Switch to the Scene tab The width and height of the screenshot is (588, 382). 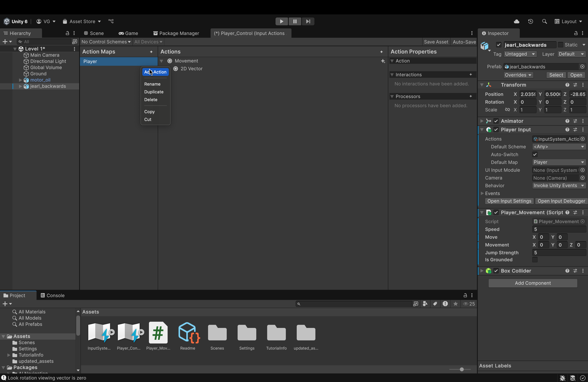94,33
